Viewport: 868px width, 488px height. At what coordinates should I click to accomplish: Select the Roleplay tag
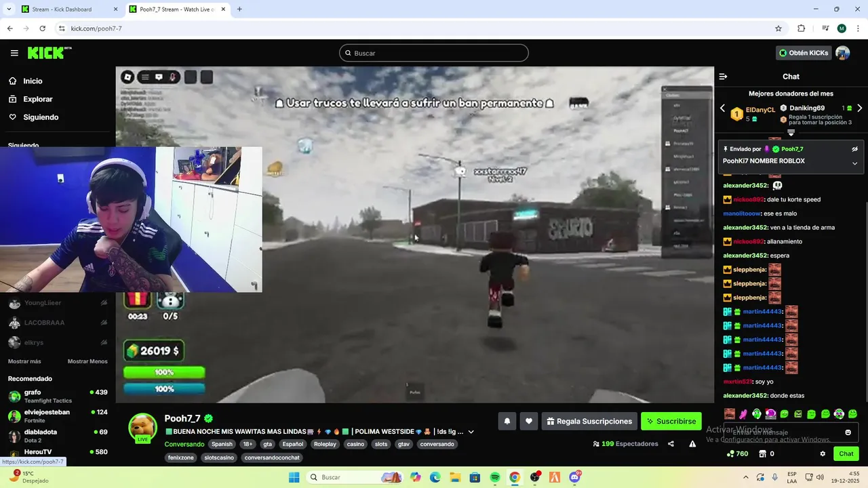(325, 444)
